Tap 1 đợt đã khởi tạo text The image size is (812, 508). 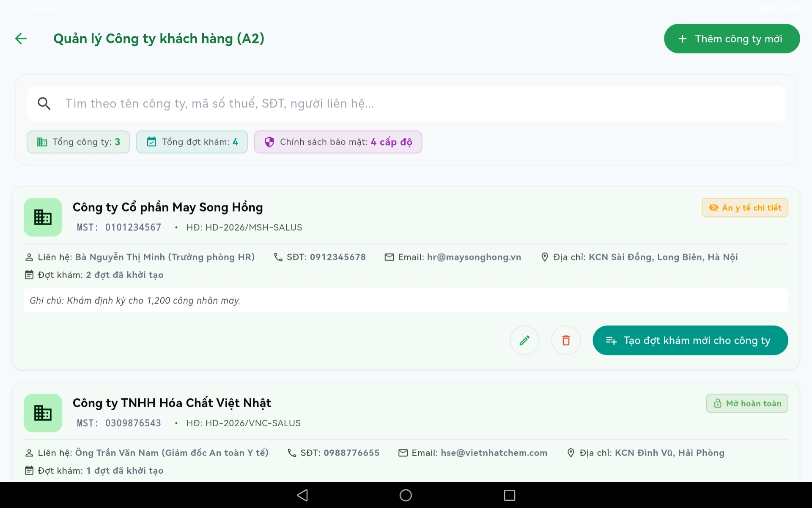[125, 470]
